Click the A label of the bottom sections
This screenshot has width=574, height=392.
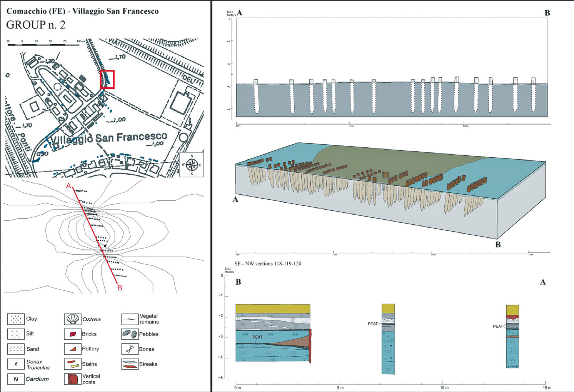pyautogui.click(x=543, y=282)
